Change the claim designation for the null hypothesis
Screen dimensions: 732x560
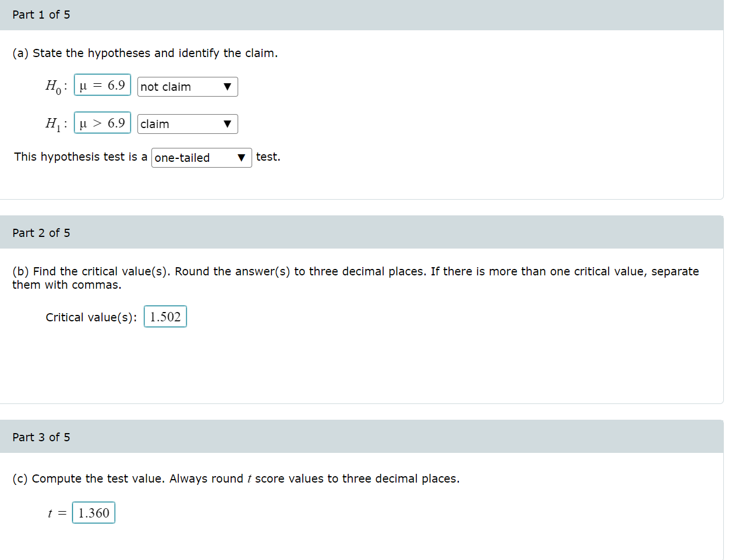click(x=186, y=86)
